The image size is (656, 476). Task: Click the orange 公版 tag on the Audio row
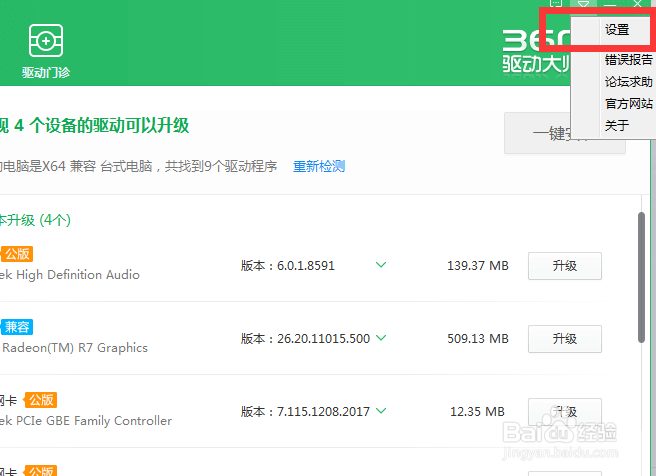click(x=17, y=254)
